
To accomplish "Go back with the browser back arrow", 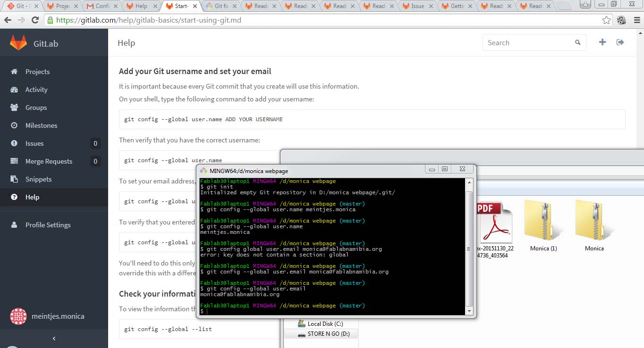I will pyautogui.click(x=8, y=20).
